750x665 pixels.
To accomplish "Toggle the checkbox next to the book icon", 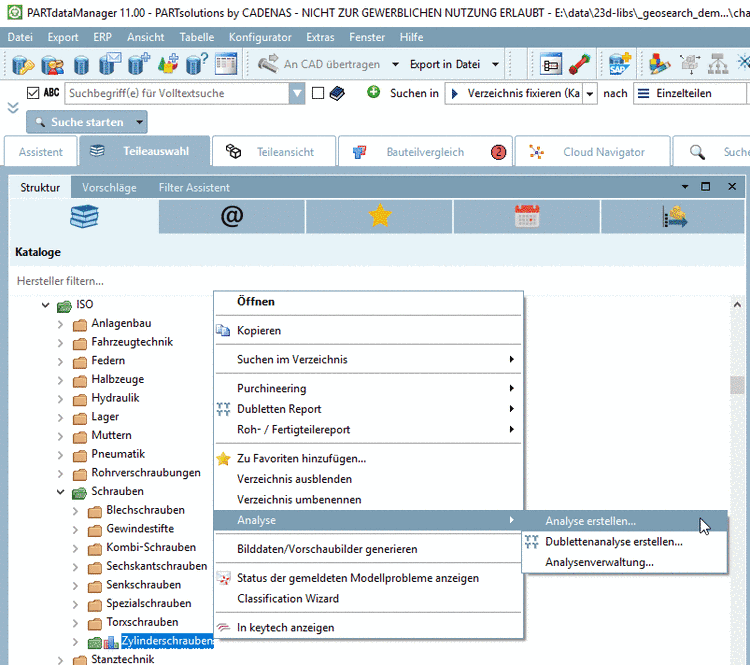I will point(318,93).
